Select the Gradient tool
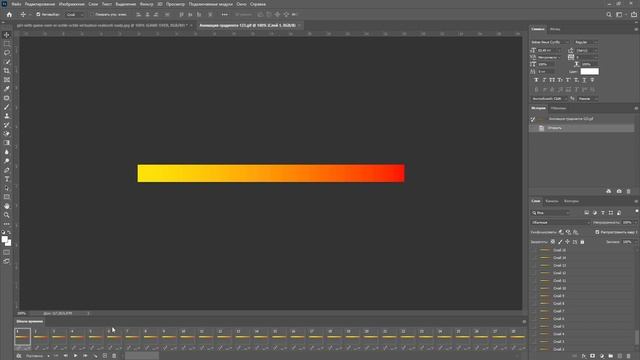The height and width of the screenshot is (360, 640). point(7,143)
